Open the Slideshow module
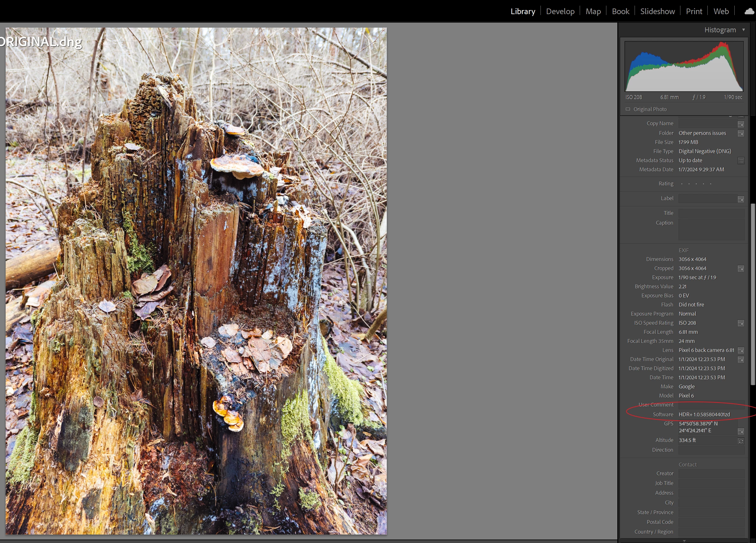Image resolution: width=756 pixels, height=543 pixels. pos(657,11)
